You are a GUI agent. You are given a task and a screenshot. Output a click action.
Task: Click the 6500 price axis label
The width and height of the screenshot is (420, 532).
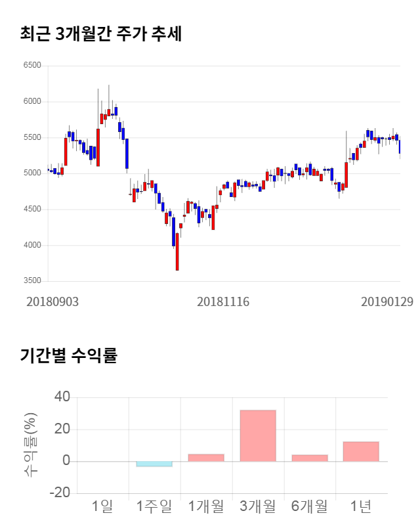tap(31, 66)
